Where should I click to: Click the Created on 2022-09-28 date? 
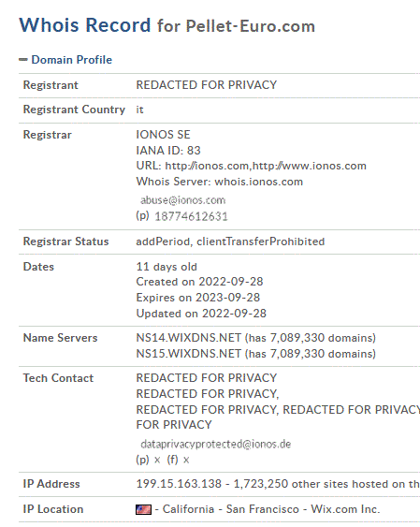click(199, 282)
